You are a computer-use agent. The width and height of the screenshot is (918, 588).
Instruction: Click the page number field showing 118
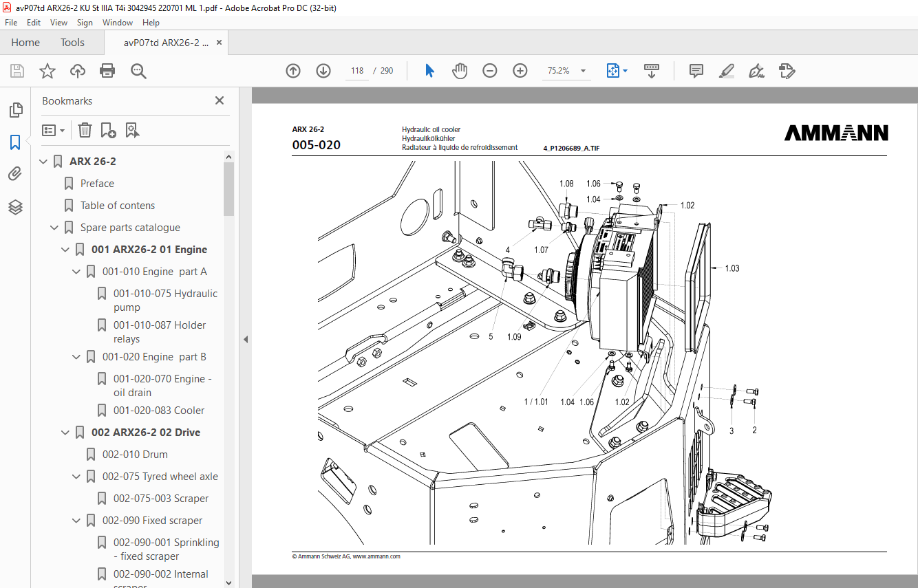click(356, 71)
